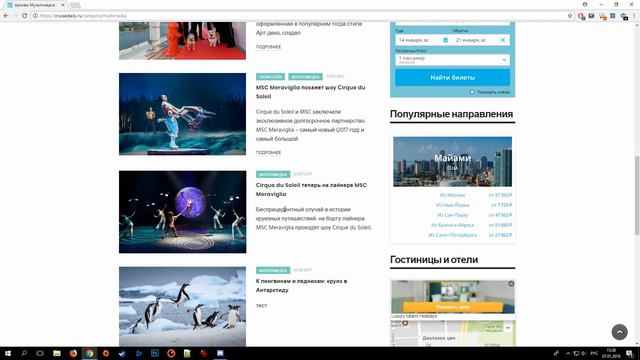The image size is (640, 360).
Task: Click 'ПОДРОБНЕЕ' under the MSC Meraviglia show article
Action: 268,152
